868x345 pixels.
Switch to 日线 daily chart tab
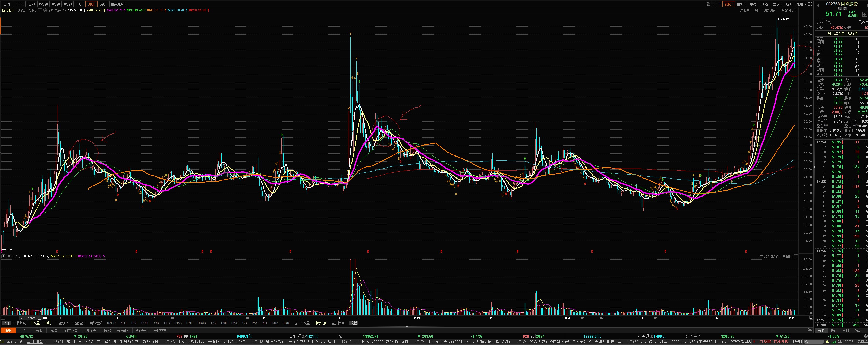pos(79,4)
